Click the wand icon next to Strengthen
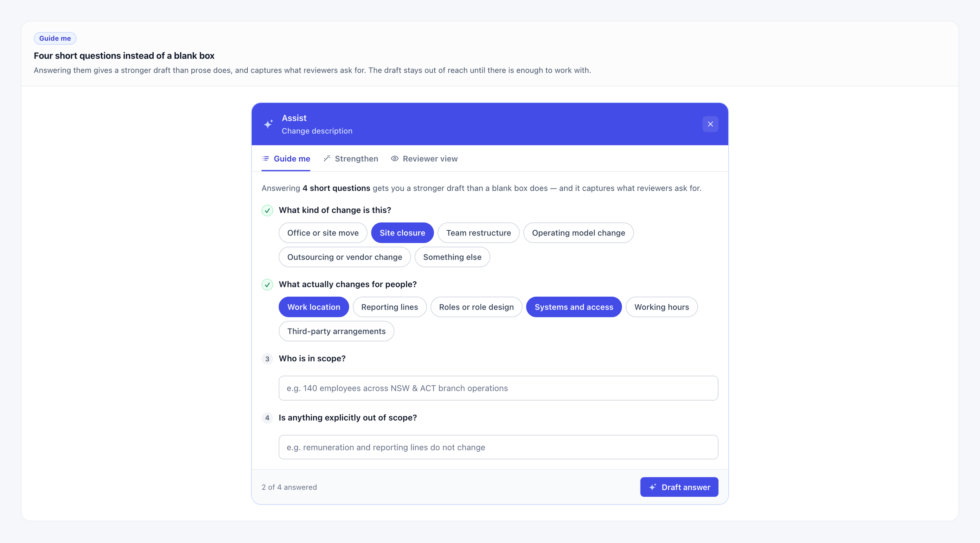The height and width of the screenshot is (543, 980). [x=327, y=159]
